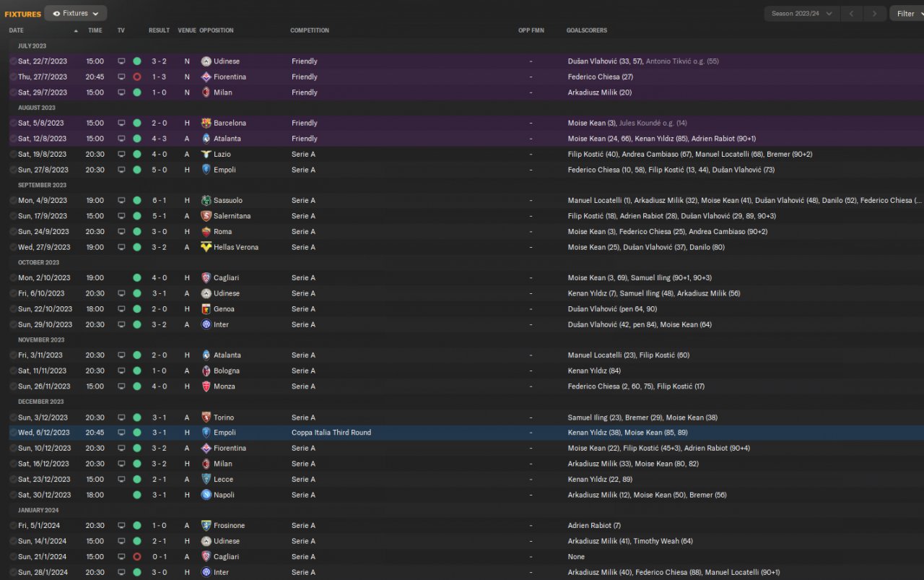
Task: Click TV icon on the Lazio fixture
Action: point(121,154)
